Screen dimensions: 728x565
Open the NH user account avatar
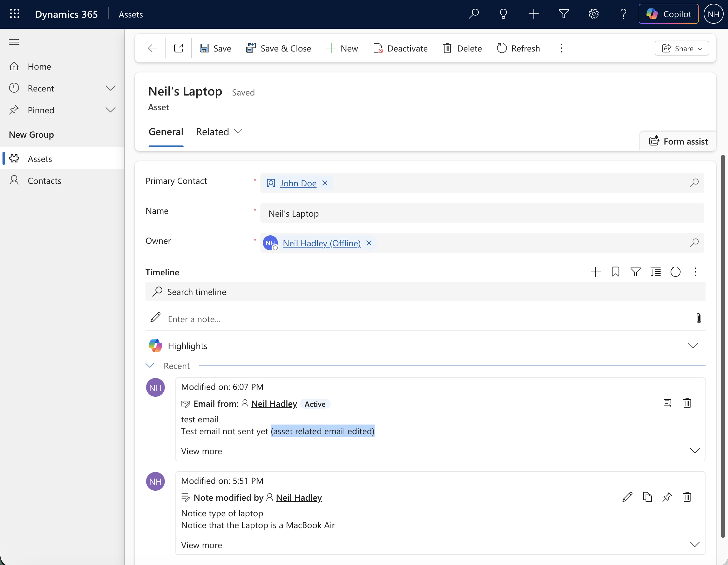(x=713, y=14)
